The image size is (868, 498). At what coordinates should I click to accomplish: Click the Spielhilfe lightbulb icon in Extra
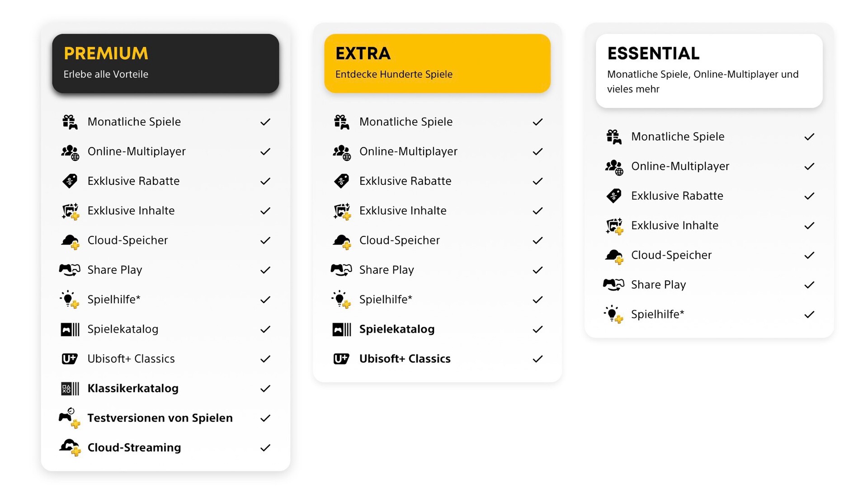click(341, 299)
